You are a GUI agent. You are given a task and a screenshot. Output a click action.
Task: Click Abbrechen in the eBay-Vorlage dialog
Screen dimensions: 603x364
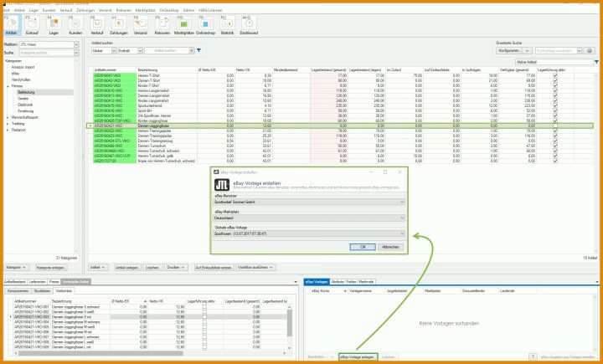point(390,247)
